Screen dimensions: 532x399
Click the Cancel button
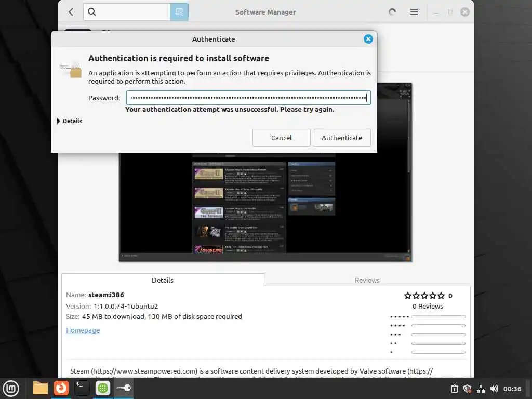(281, 138)
